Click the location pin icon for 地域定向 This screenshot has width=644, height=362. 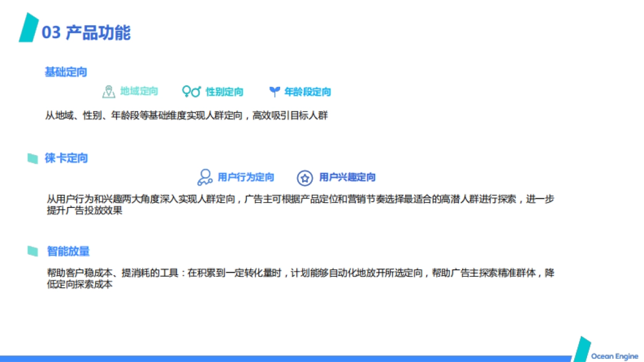[109, 91]
